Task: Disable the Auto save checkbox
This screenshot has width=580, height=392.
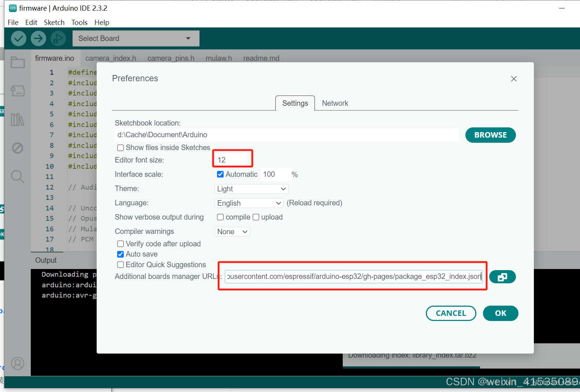Action: point(120,254)
